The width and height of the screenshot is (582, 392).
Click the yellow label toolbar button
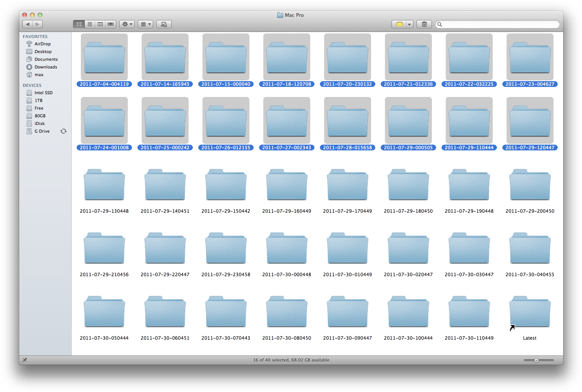tap(399, 24)
